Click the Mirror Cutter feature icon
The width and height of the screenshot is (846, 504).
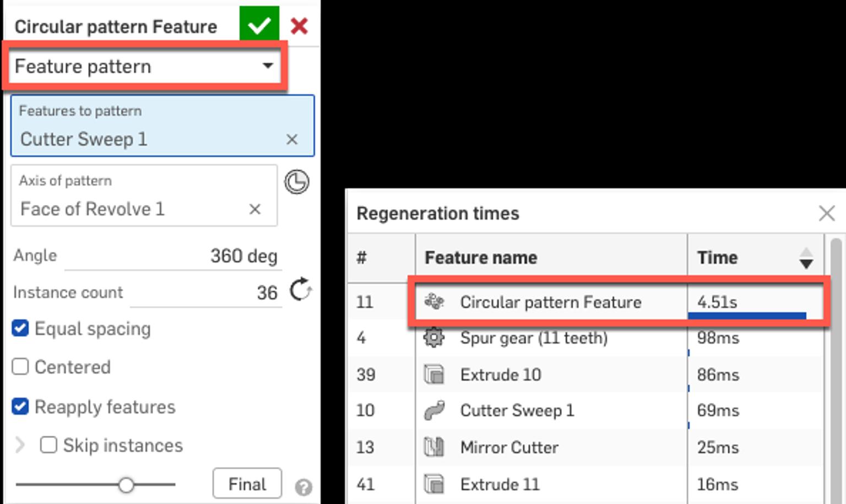[434, 447]
